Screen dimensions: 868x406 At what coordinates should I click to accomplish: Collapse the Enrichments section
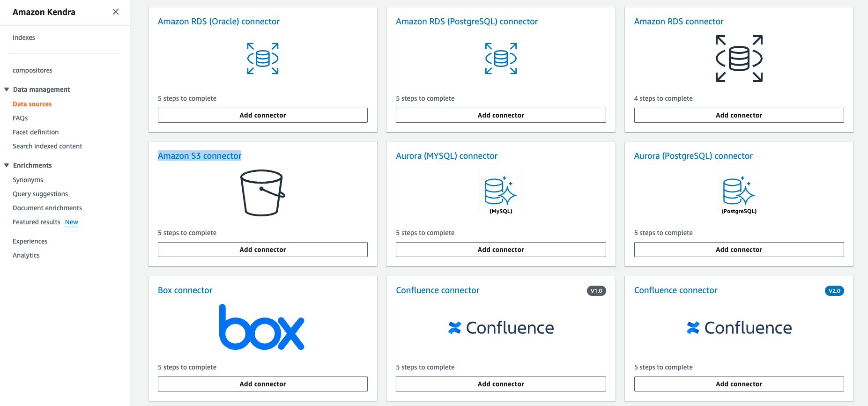click(x=7, y=165)
